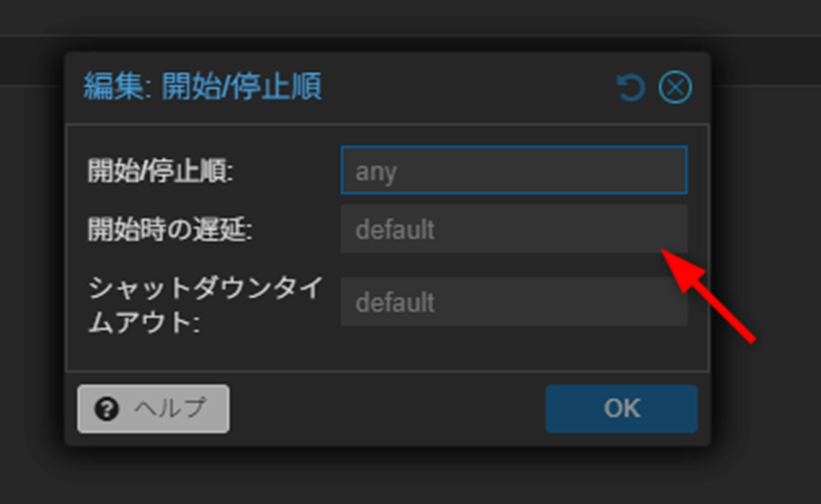Click the 'any' placeholder text
This screenshot has height=504, width=821.
(x=376, y=171)
